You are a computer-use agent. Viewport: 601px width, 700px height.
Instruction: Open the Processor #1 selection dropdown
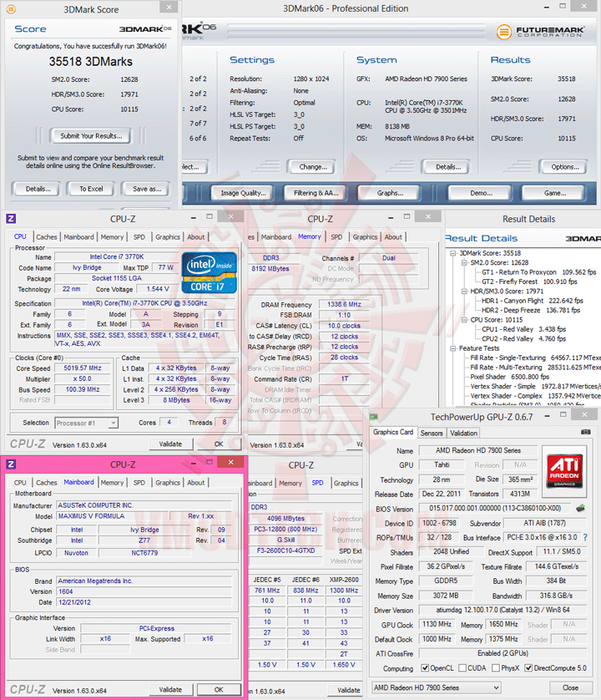114,423
